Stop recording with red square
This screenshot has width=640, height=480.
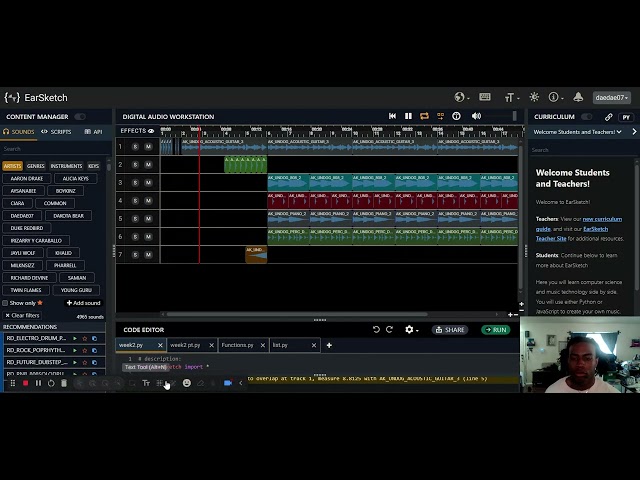pos(25,383)
